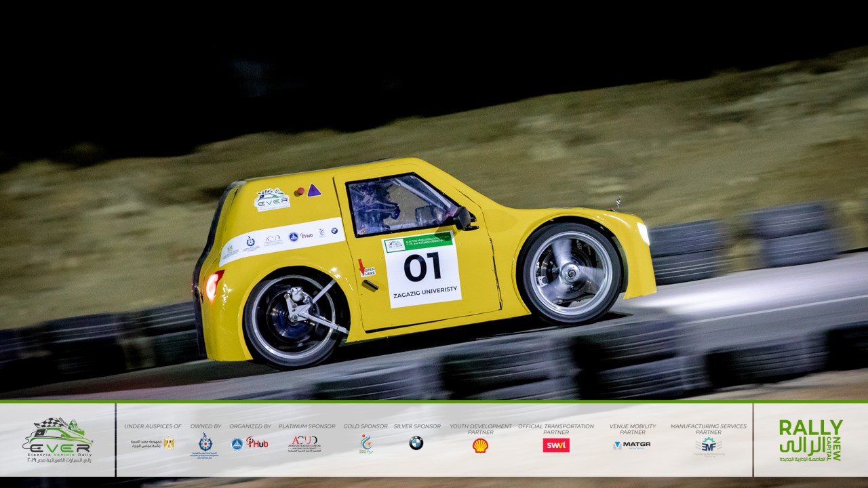Click the "MANUFACTURING SERVICES PARTNER" heading
This screenshot has width=868, height=488.
coord(709,429)
